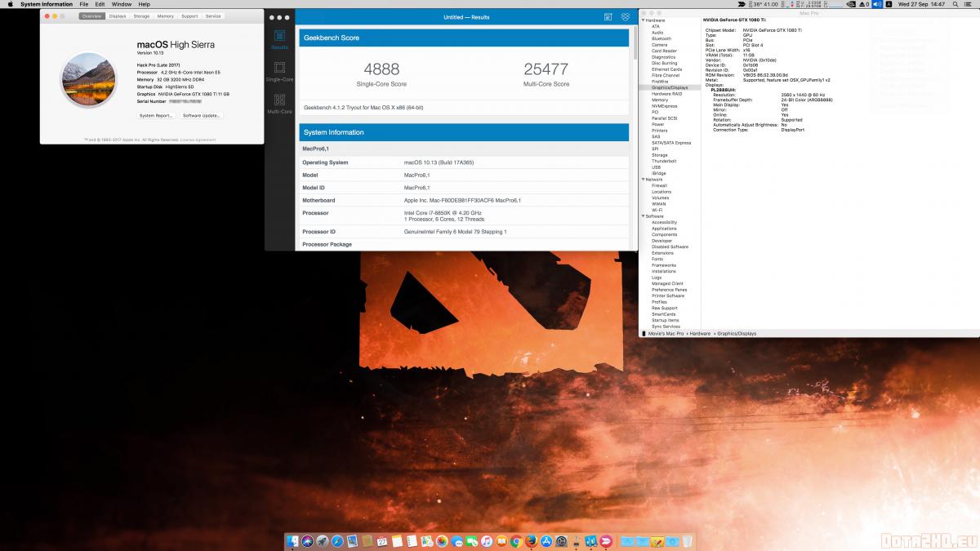Launch Siri from the Dock
This screenshot has width=980, height=551.
coord(308,540)
